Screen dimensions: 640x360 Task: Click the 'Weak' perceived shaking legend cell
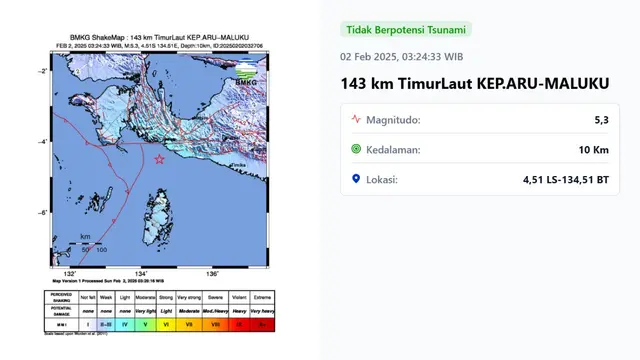click(x=106, y=298)
